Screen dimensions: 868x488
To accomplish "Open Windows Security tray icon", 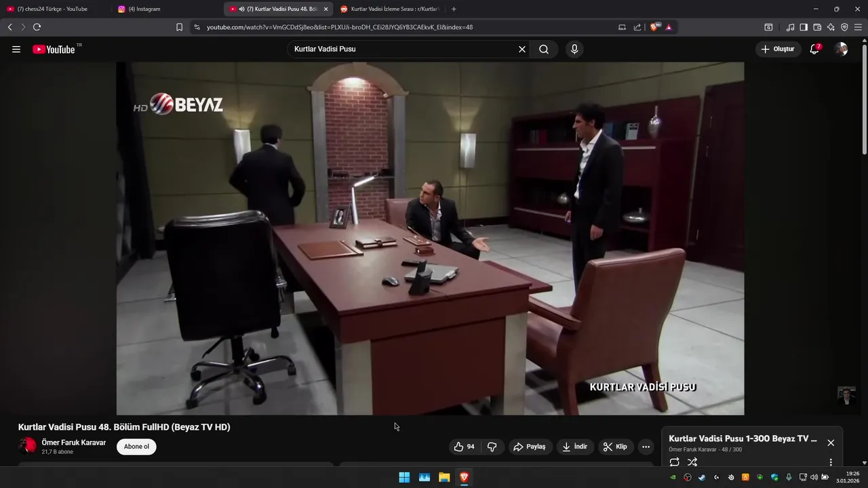I will [774, 477].
